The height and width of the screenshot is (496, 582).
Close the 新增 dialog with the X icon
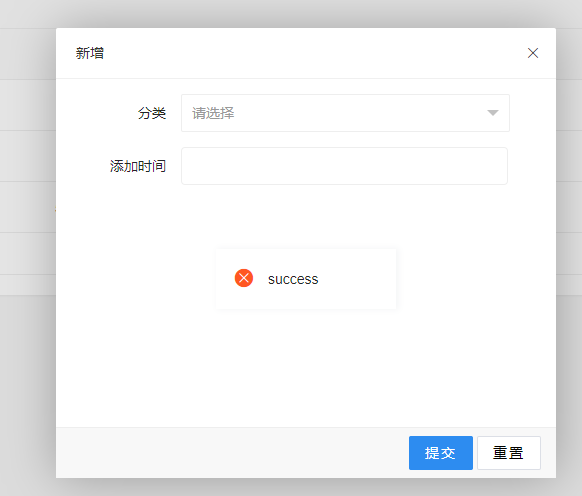(533, 53)
